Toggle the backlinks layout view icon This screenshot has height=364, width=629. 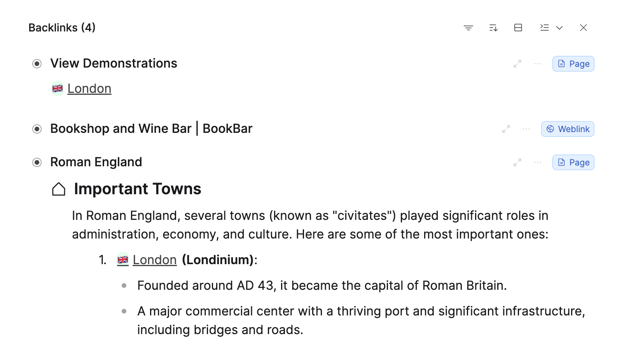click(x=518, y=28)
